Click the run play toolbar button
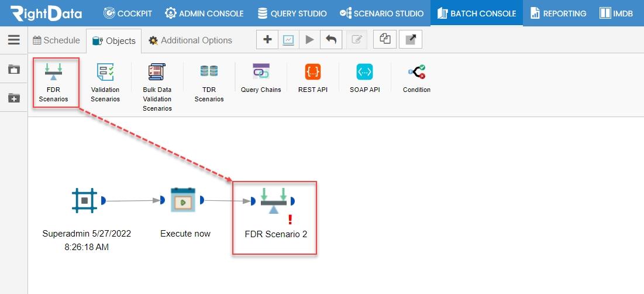The width and height of the screenshot is (644, 294). (309, 39)
